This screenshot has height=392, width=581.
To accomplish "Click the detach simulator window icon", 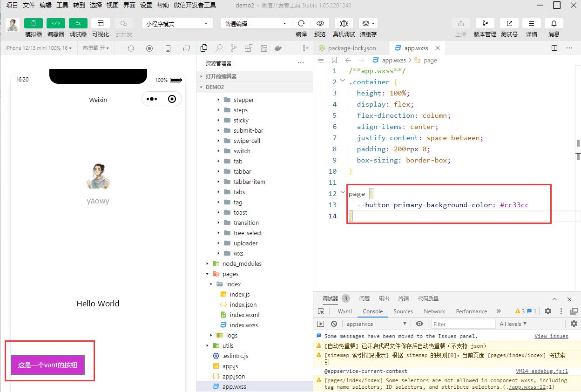I will (187, 48).
